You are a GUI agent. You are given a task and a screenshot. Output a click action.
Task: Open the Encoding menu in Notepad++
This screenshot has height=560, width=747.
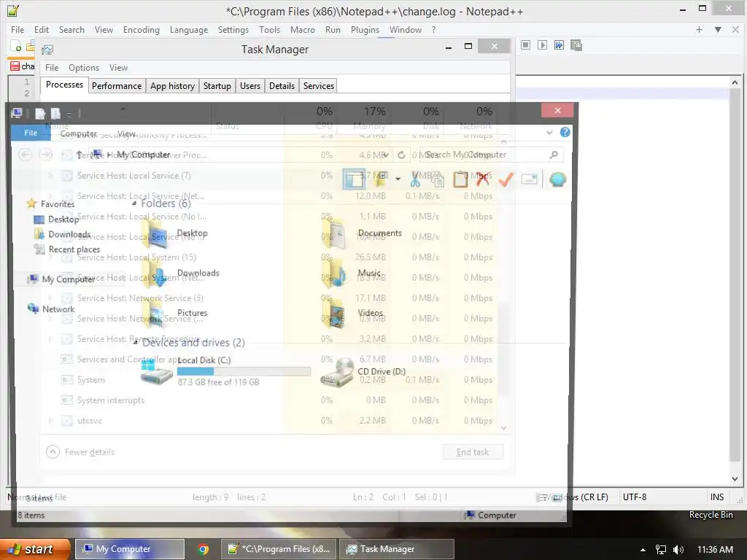pyautogui.click(x=142, y=29)
